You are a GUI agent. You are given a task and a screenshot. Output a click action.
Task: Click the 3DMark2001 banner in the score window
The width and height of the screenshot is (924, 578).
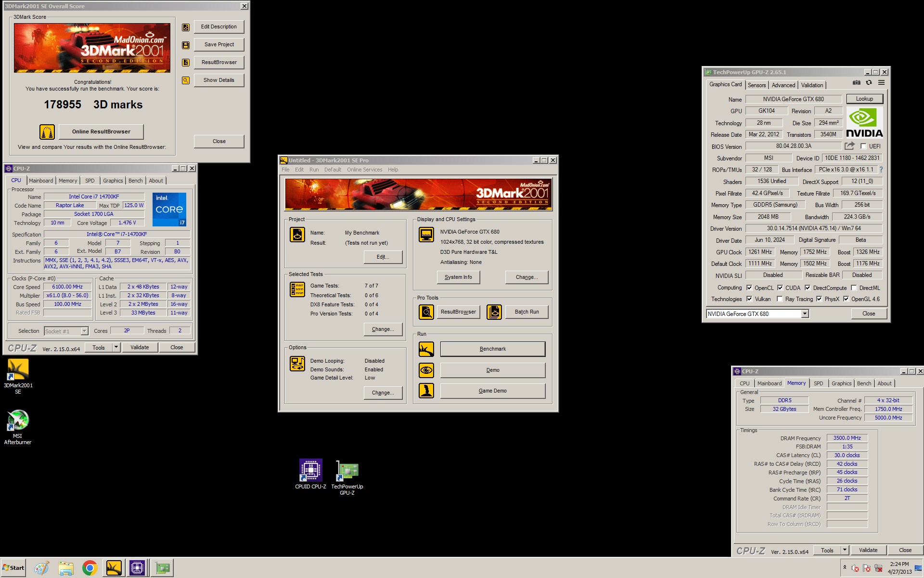point(92,48)
